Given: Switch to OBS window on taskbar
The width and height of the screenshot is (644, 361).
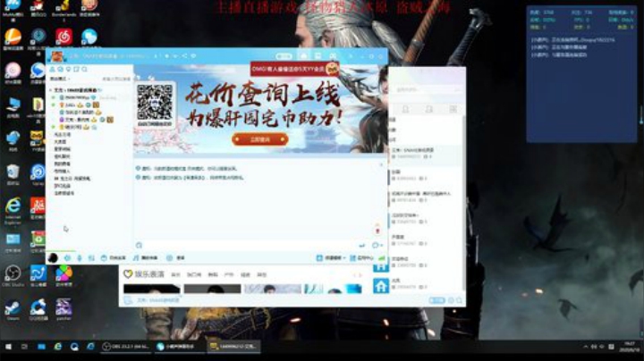Looking at the screenshot, I should pyautogui.click(x=126, y=347).
